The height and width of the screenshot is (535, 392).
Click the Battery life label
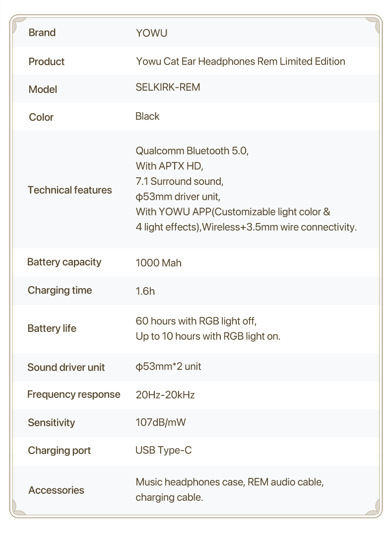pyautogui.click(x=52, y=328)
